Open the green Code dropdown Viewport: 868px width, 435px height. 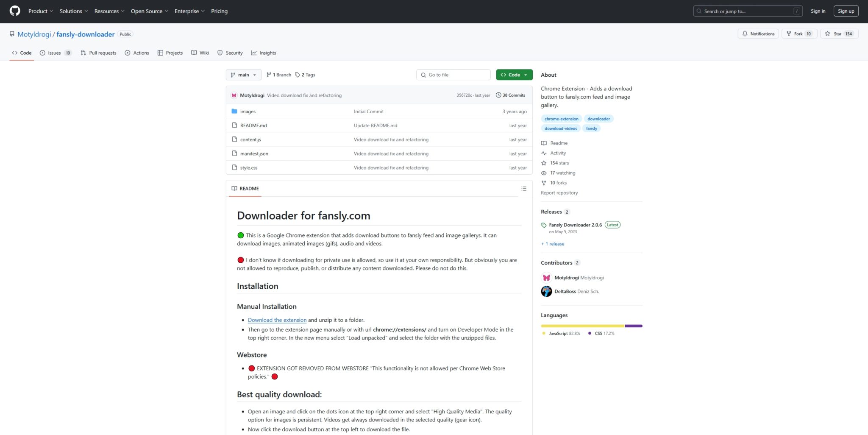coord(514,75)
